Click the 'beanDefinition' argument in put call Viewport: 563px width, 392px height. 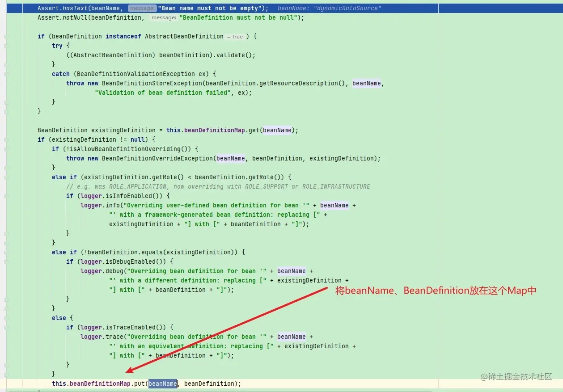tap(209, 384)
